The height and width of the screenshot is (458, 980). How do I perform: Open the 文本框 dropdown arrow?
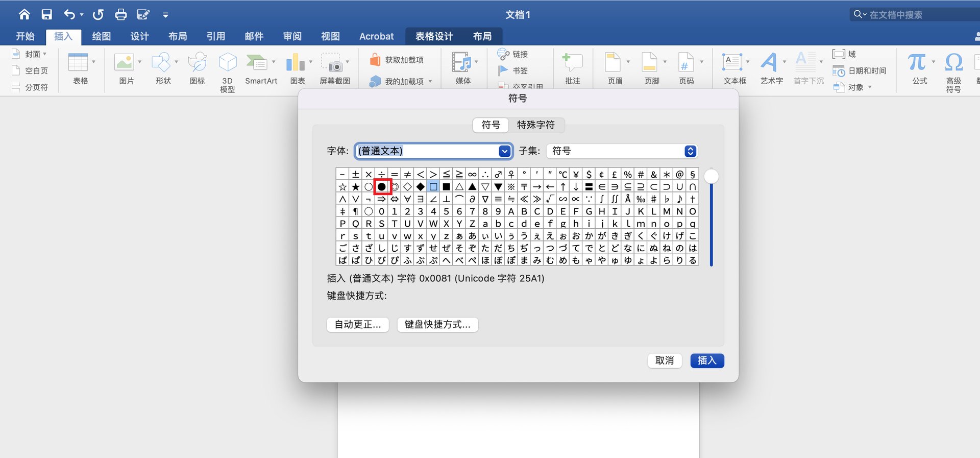click(748, 62)
